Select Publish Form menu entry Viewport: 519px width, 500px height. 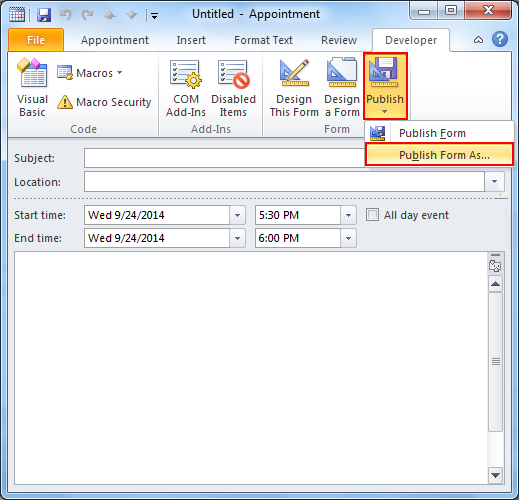(439, 133)
